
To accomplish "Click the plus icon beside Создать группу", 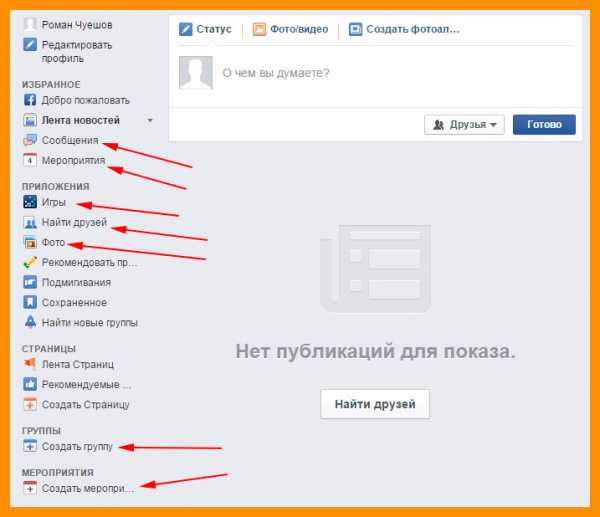I will point(30,446).
